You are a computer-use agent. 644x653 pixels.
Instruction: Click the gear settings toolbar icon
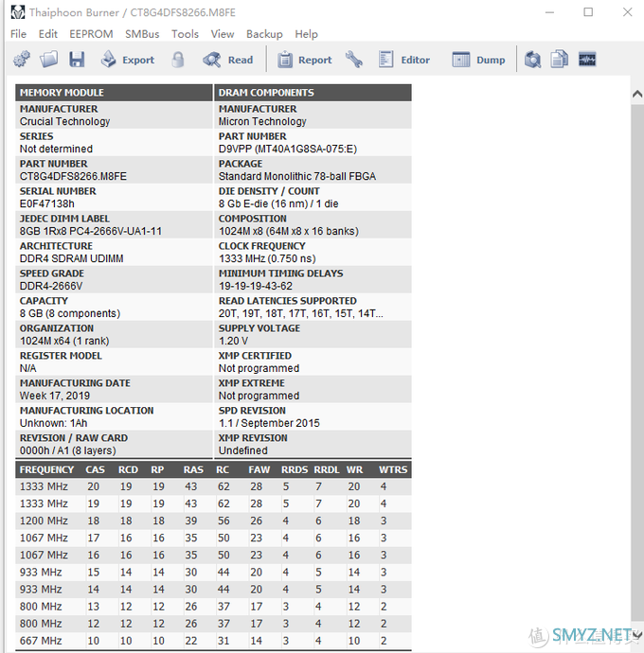[21, 60]
